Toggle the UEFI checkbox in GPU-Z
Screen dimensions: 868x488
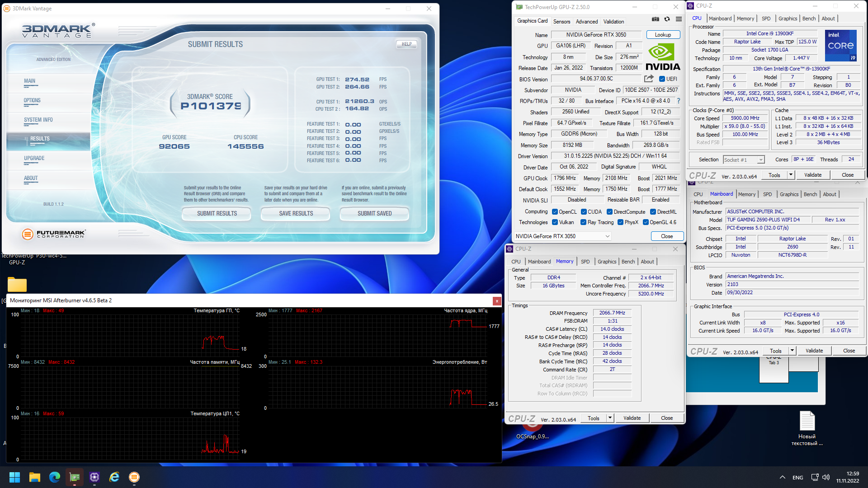(x=662, y=79)
